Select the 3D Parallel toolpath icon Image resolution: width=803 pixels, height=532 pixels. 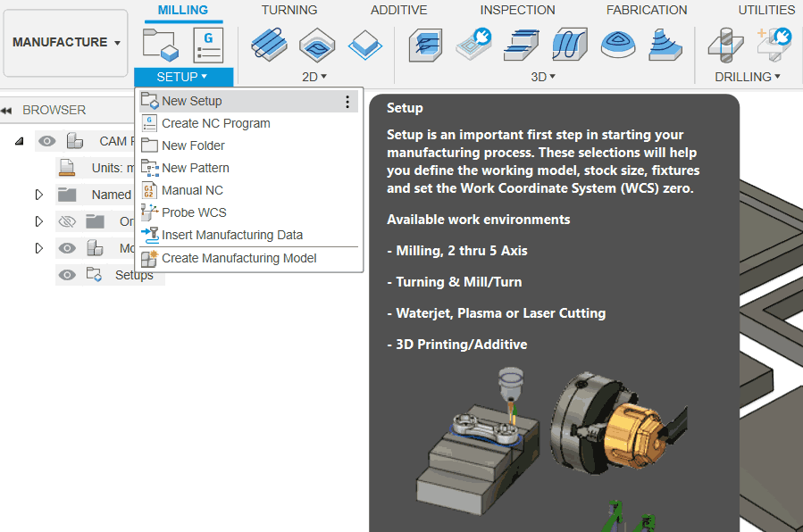570,45
